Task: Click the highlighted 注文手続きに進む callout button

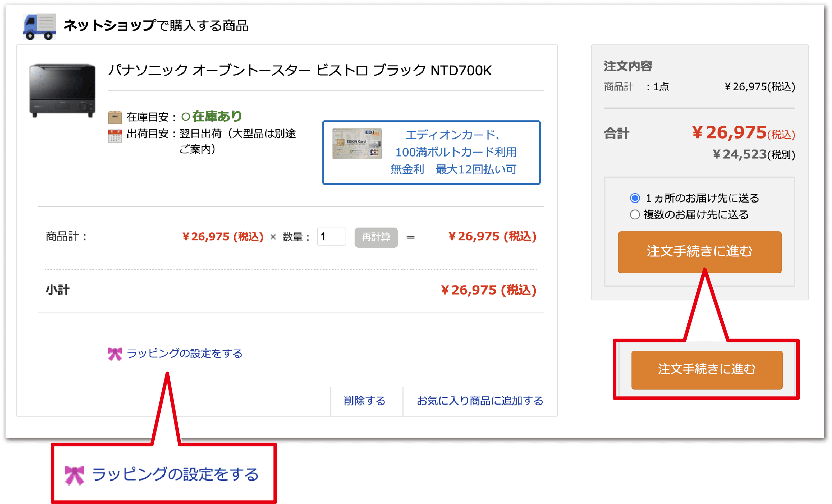Action: coord(707,370)
